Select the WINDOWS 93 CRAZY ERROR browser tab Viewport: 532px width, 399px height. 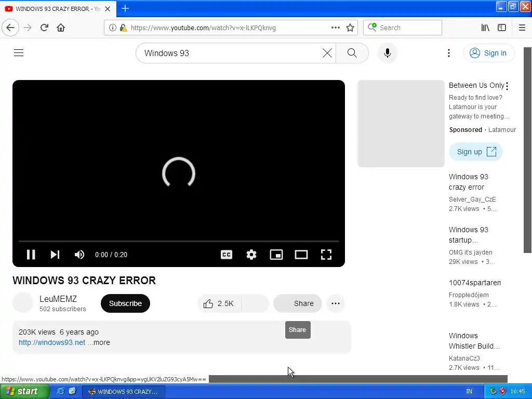tap(58, 9)
